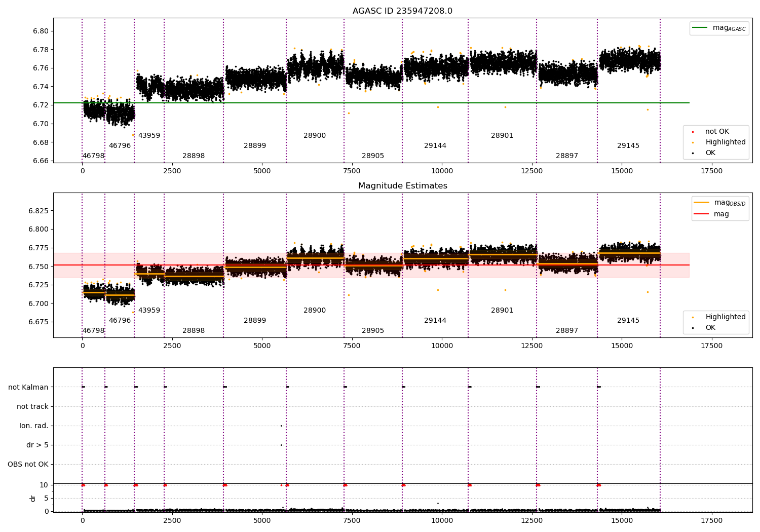Click the 'Magnitude Estimates' subplot title

click(402, 186)
